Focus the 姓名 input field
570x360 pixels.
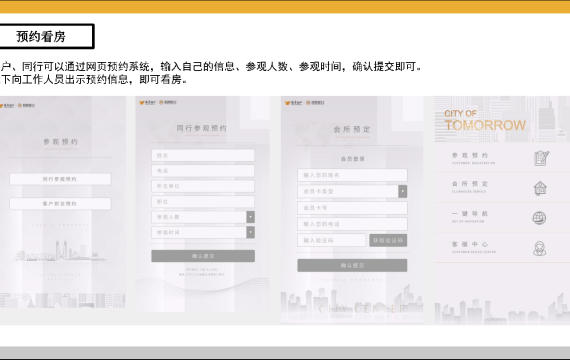click(203, 155)
